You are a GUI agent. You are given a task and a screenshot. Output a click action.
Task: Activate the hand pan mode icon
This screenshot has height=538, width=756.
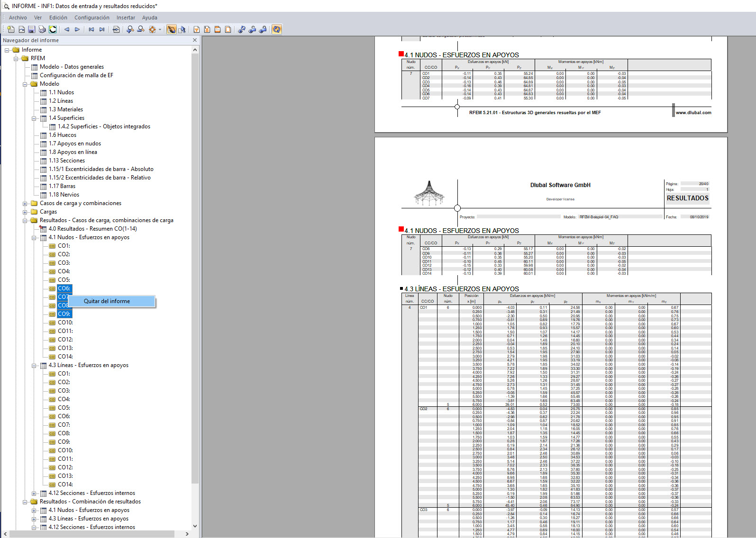(172, 29)
